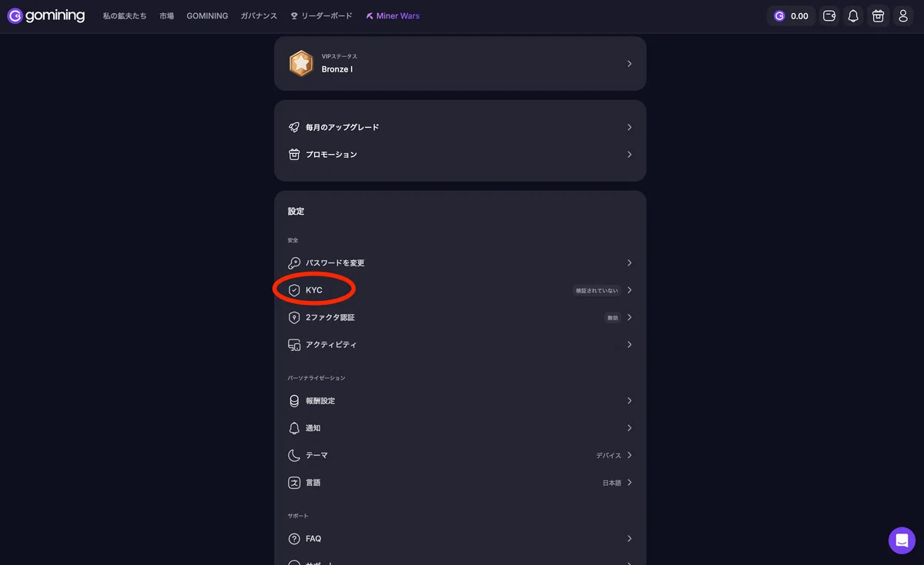Open the プロモーション link

[460, 155]
